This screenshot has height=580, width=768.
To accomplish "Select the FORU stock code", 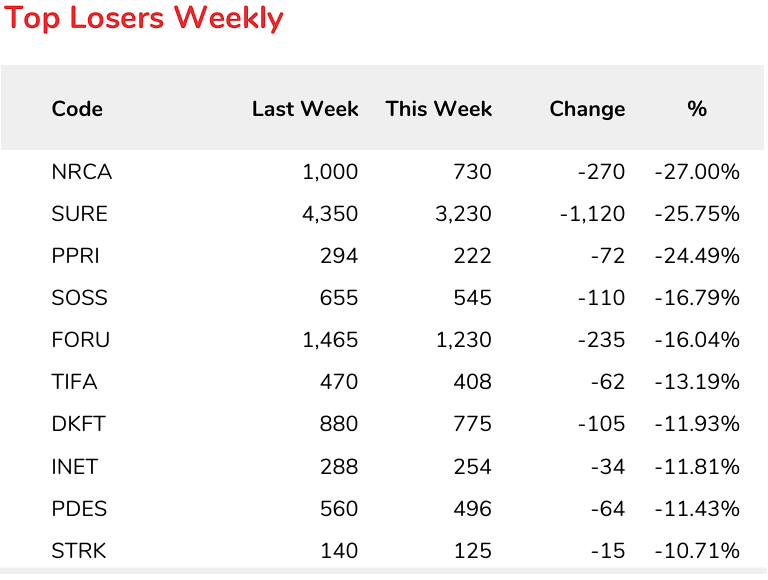I will click(x=80, y=340).
